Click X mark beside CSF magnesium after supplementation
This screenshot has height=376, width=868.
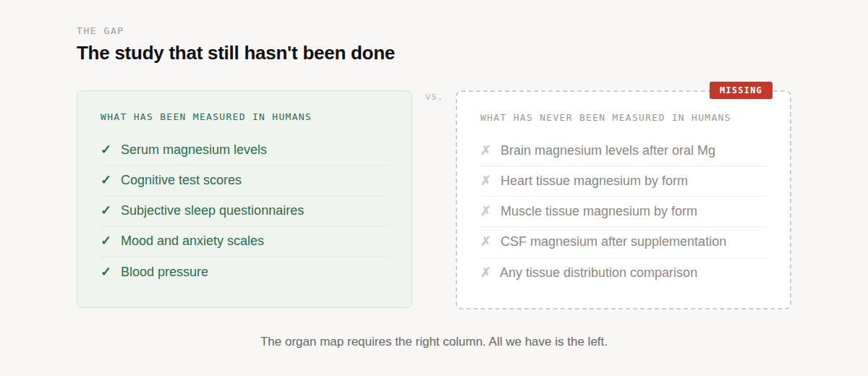[x=485, y=242]
